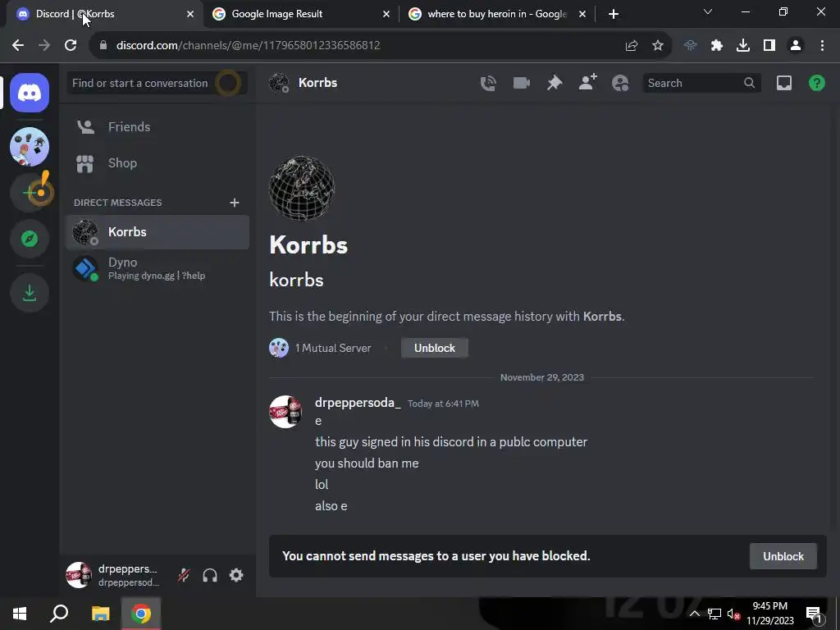
Task: Click Find or start a conversation box
Action: [x=157, y=83]
